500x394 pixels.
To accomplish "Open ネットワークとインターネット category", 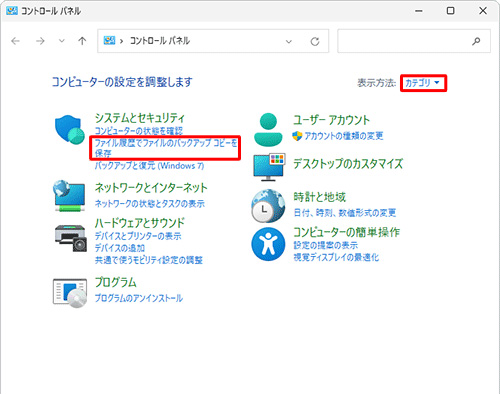I will pyautogui.click(x=151, y=188).
